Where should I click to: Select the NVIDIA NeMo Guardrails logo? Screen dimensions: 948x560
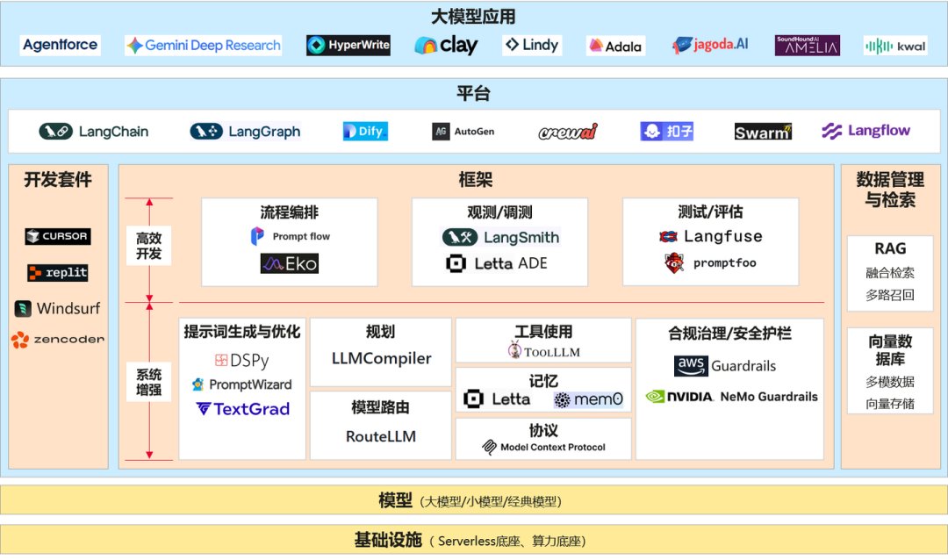pos(731,397)
